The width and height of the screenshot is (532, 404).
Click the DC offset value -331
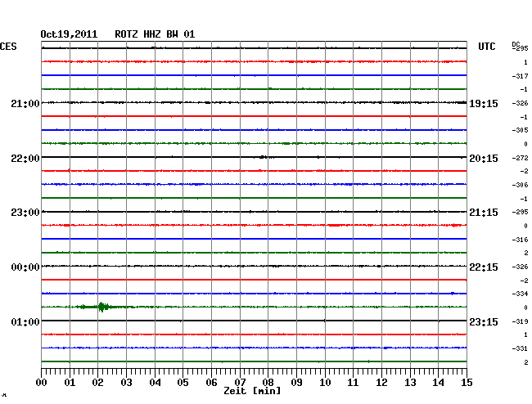click(x=520, y=348)
